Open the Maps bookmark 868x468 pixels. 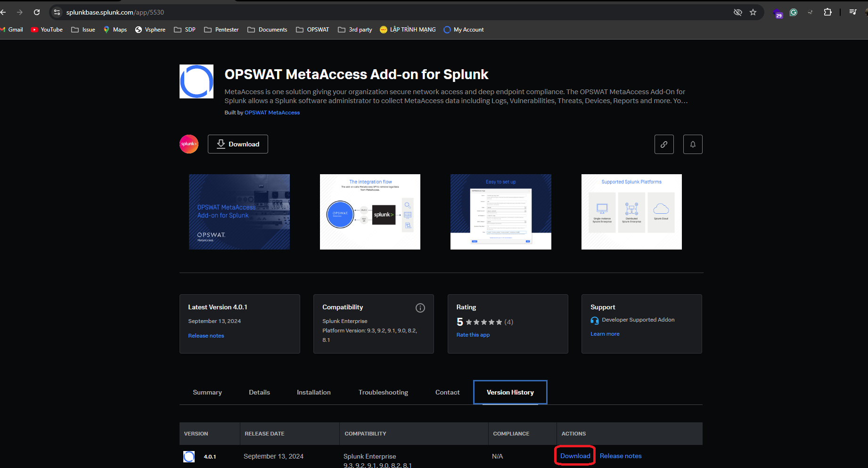click(115, 30)
